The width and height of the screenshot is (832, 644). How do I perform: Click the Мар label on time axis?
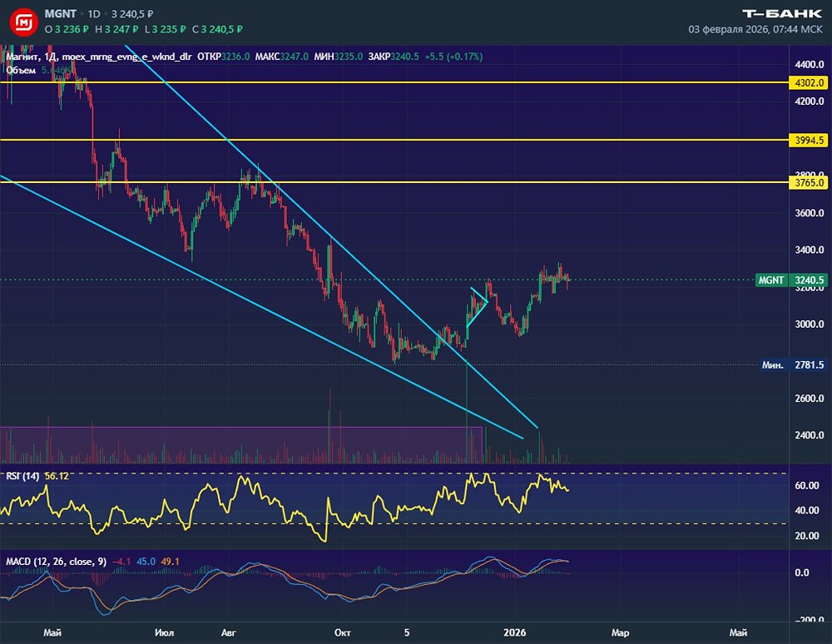[x=621, y=632]
